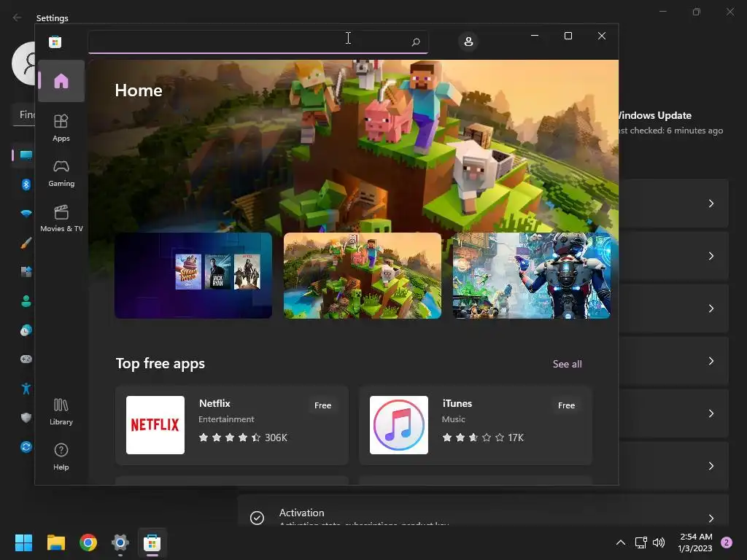Open Windows Update icon in Settings sidebar

(x=26, y=447)
